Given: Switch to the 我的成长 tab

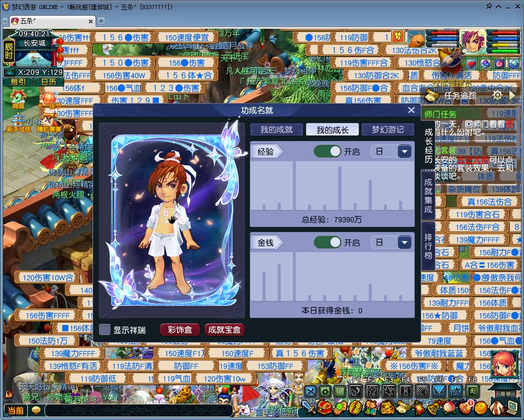Looking at the screenshot, I should pyautogui.click(x=332, y=129).
